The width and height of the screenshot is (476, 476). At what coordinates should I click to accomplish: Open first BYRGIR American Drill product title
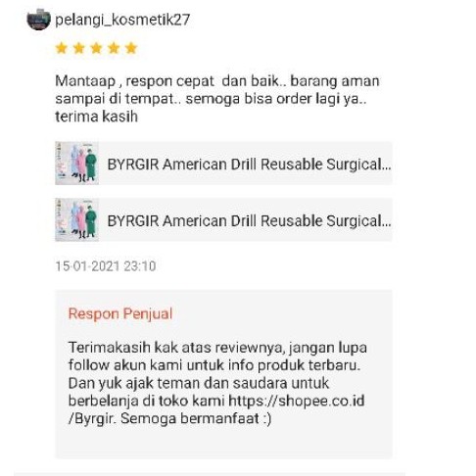click(x=249, y=165)
